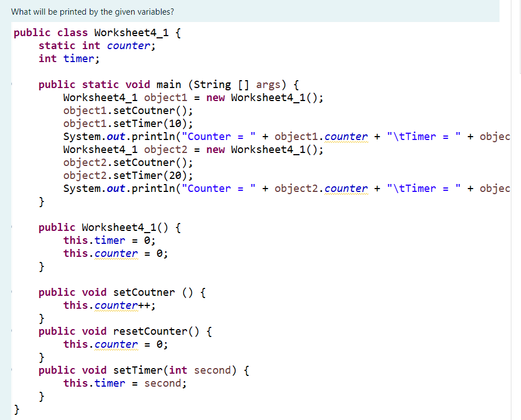Click the underlined counter link on line static int counter
This screenshot has height=420, width=521.
click(128, 45)
